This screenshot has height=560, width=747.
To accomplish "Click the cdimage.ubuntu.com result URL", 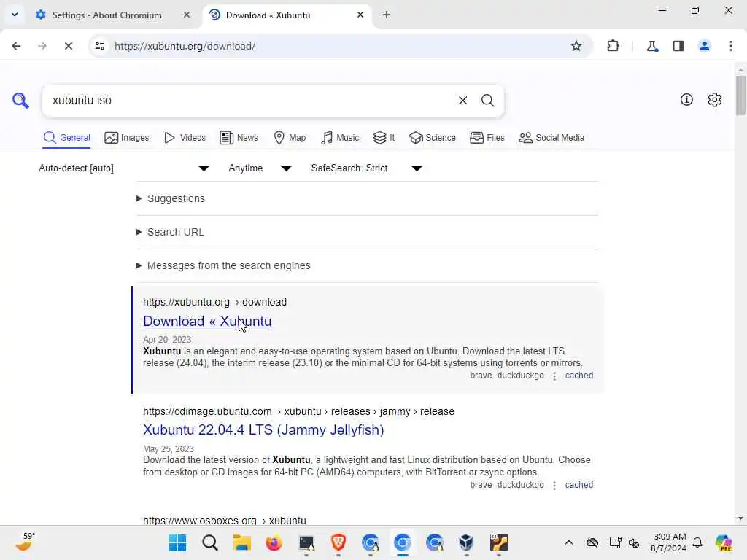I will click(298, 411).
